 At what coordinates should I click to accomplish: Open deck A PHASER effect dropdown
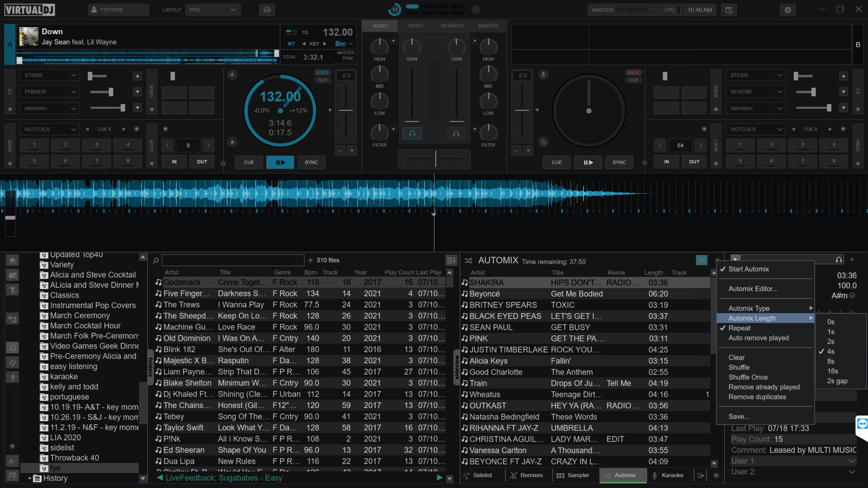49,92
